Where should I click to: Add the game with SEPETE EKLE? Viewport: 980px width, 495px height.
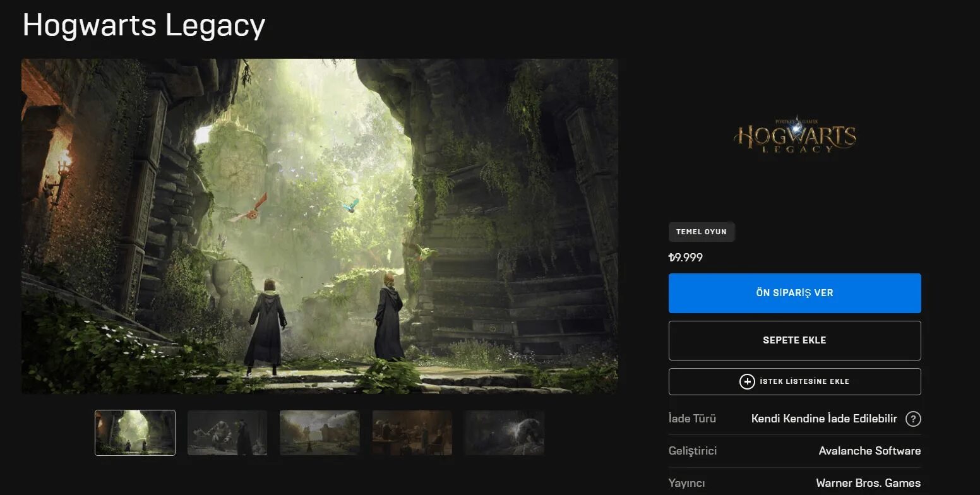pos(794,340)
